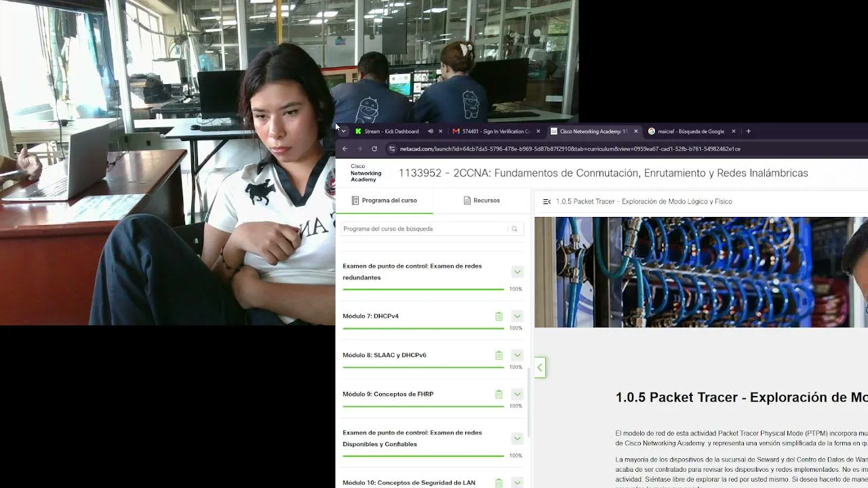Expand Módulo 8 chevron

point(517,355)
